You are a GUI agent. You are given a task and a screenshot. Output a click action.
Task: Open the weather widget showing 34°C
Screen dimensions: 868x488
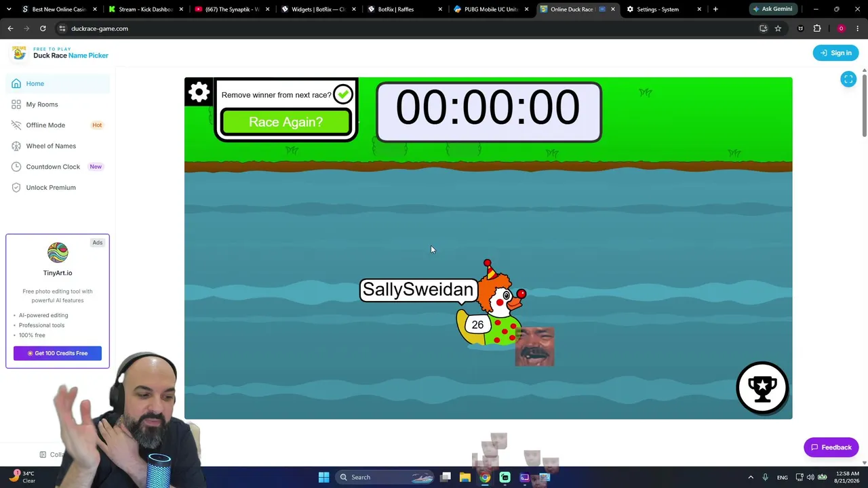click(22, 477)
